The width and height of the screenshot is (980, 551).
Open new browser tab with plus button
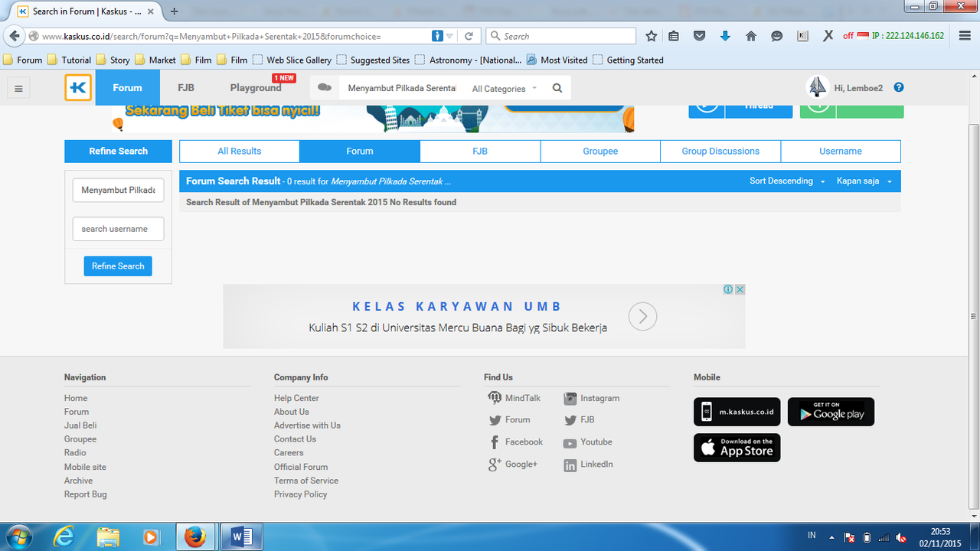click(x=175, y=11)
